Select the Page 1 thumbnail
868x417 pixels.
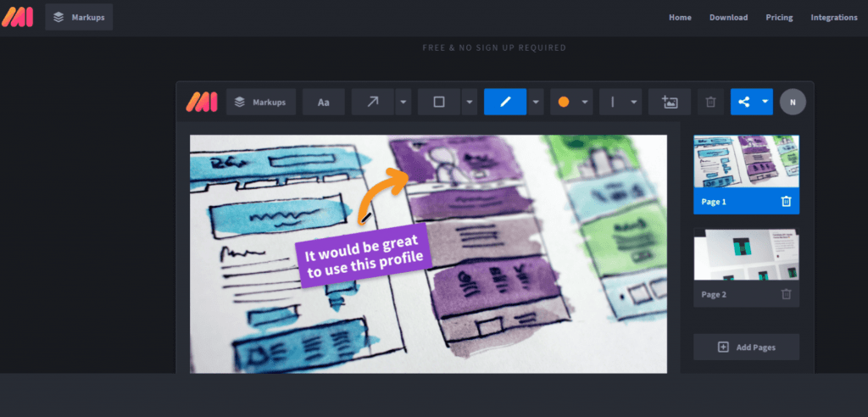coord(746,162)
